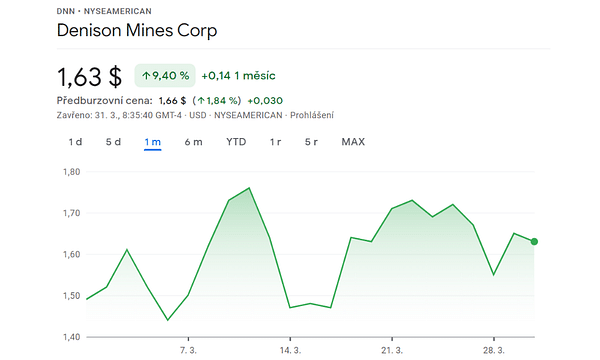Switch chart to 5 r range
600x360 pixels.
point(311,142)
